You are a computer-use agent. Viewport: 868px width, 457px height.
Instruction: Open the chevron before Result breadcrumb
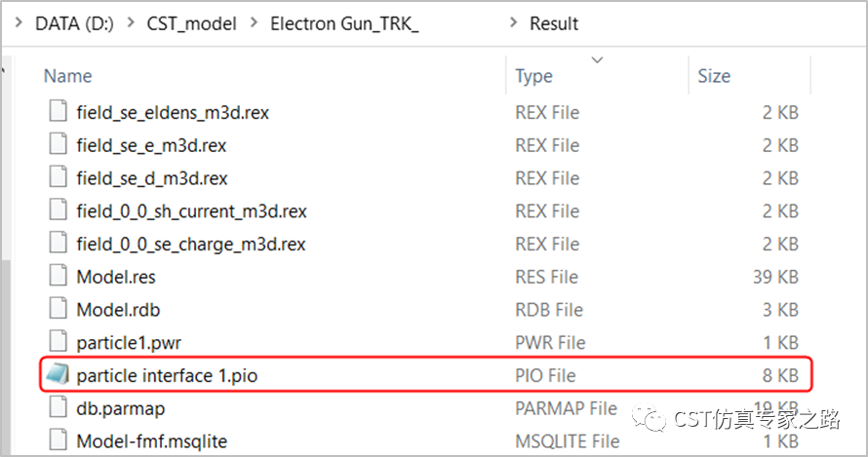(x=513, y=22)
